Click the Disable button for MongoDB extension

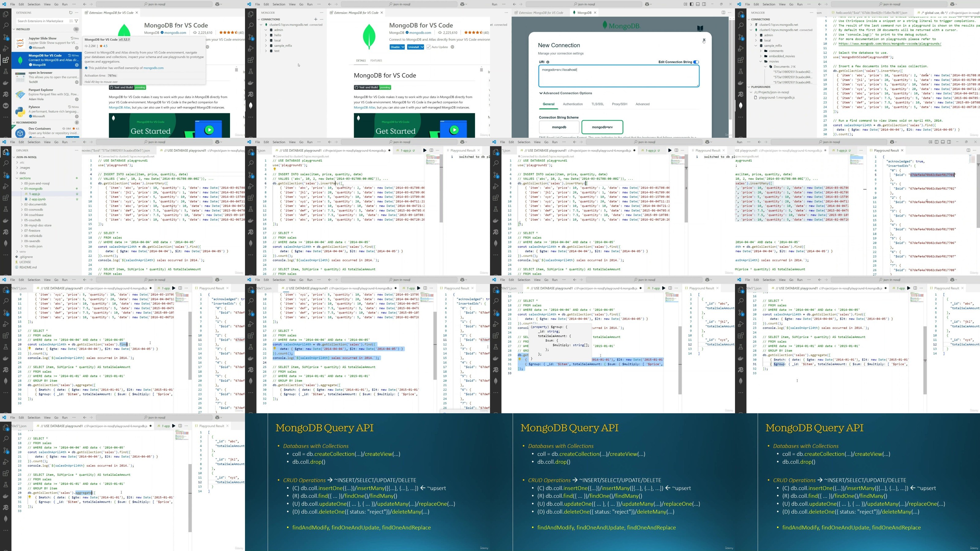click(x=395, y=47)
